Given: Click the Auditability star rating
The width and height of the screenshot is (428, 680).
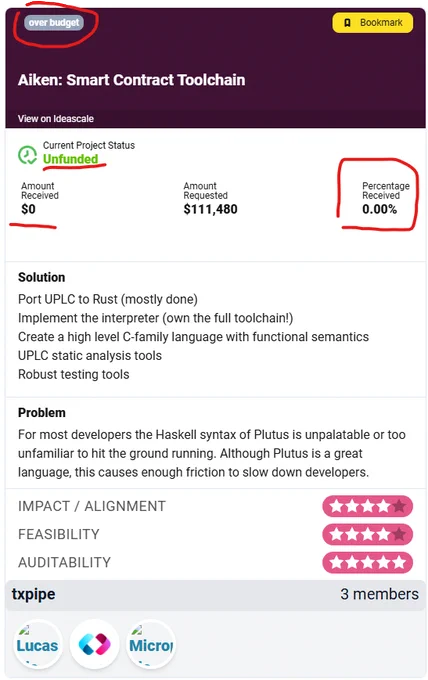Looking at the screenshot, I should pyautogui.click(x=367, y=562).
